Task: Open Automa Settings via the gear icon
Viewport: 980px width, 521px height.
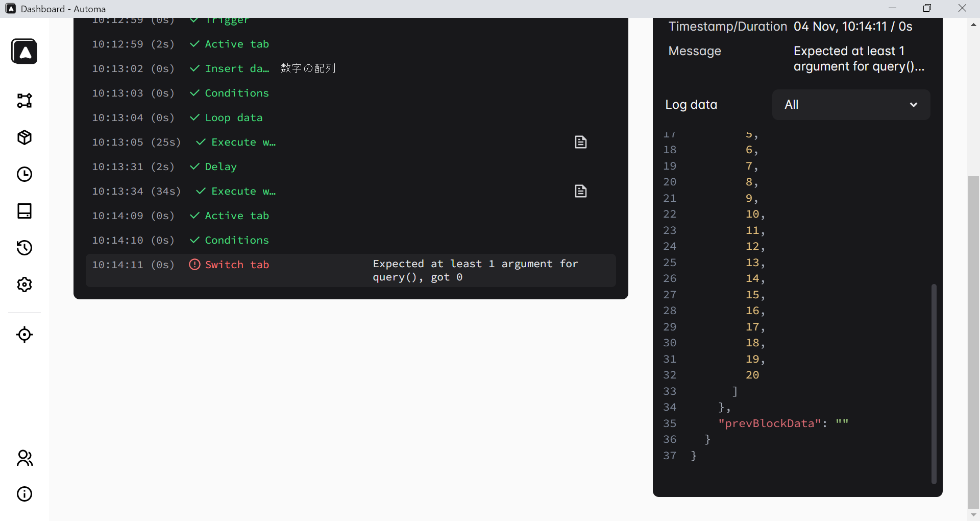Action: [x=24, y=285]
